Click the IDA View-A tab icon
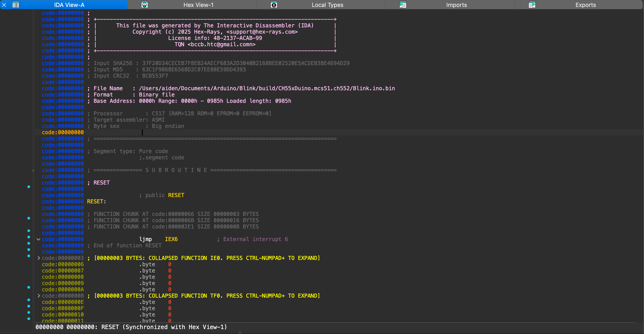The width and height of the screenshot is (644, 334). [x=15, y=5]
